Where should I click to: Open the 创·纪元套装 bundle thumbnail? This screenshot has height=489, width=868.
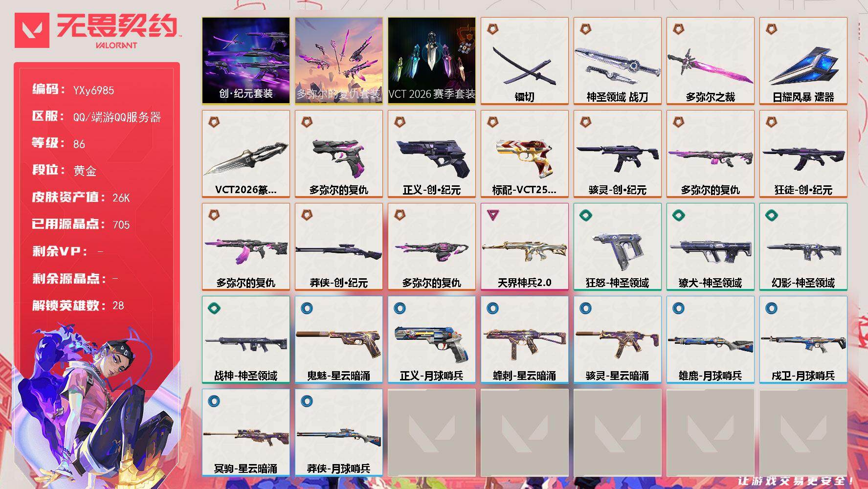click(x=246, y=61)
